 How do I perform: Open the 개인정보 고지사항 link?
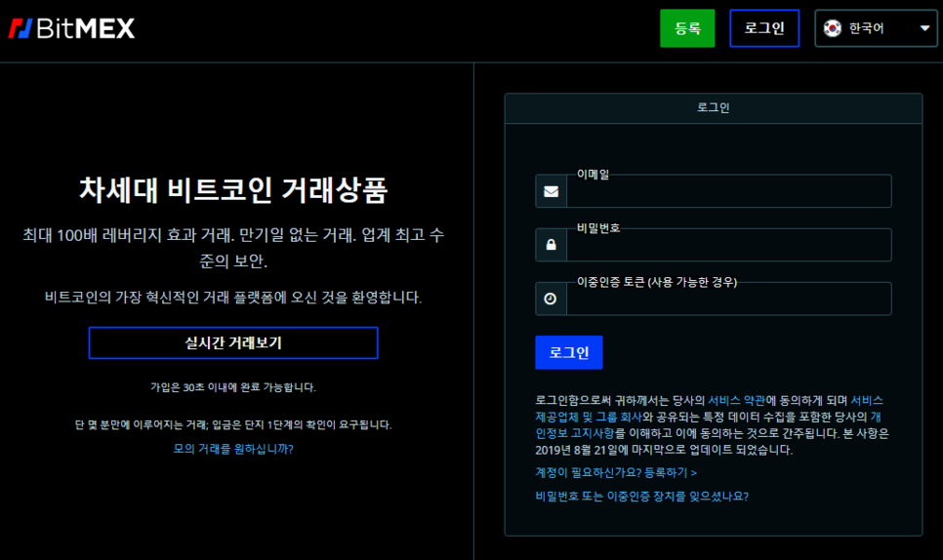pos(574,433)
